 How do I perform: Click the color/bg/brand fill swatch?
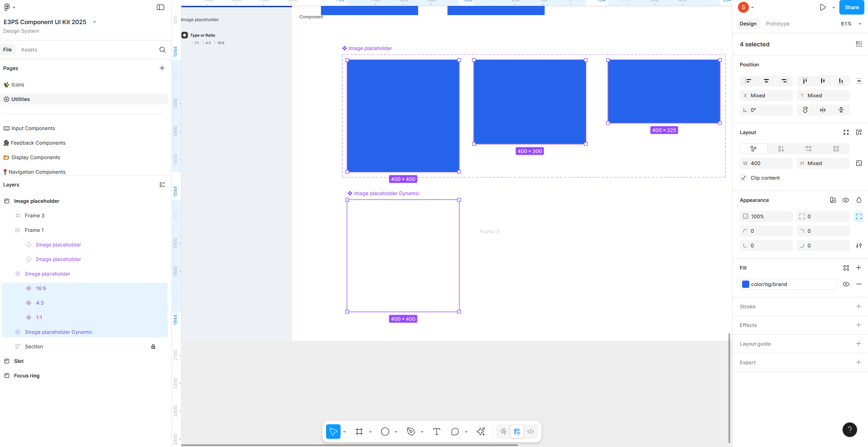coord(746,284)
